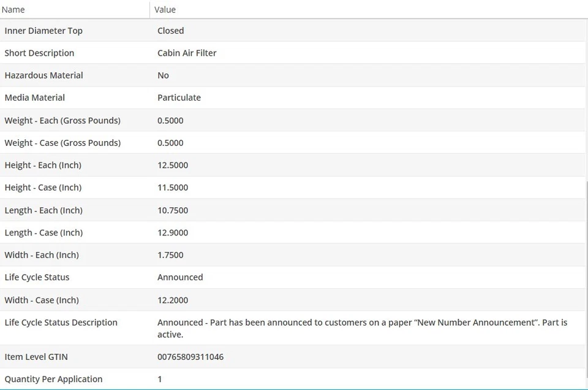The image size is (588, 390).
Task: Select the value 12.9000
Action: (173, 232)
